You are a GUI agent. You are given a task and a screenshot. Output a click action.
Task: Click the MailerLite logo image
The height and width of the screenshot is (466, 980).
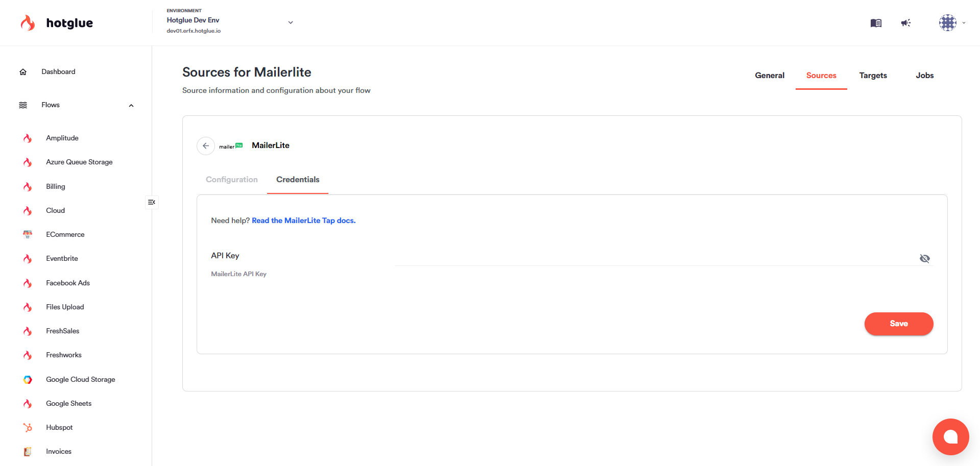[231, 146]
